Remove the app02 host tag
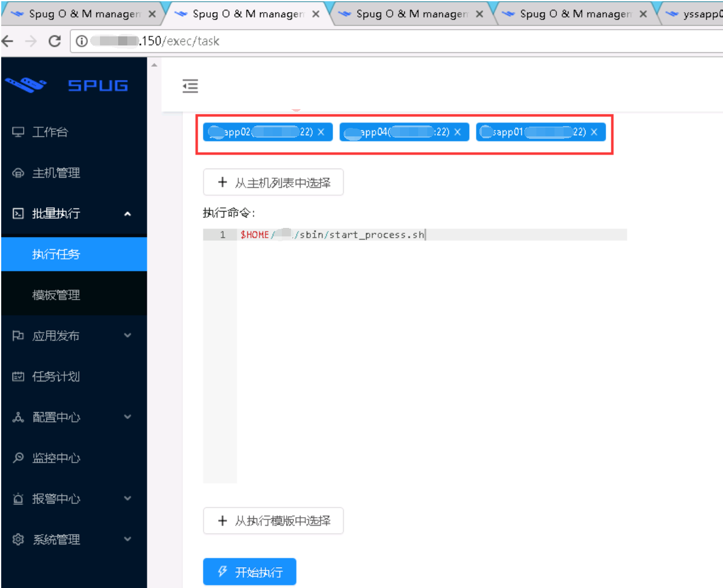Screen dimensions: 723x588 click(x=321, y=132)
